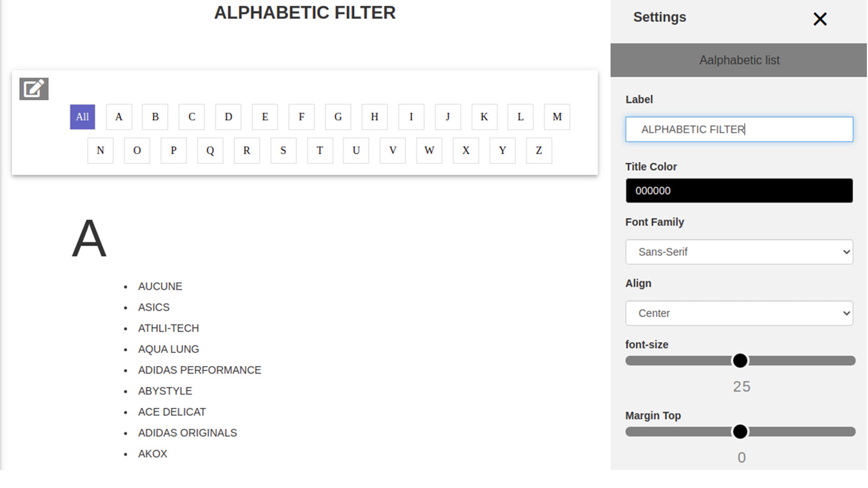Open the AQUA LUNG brand link

point(169,350)
